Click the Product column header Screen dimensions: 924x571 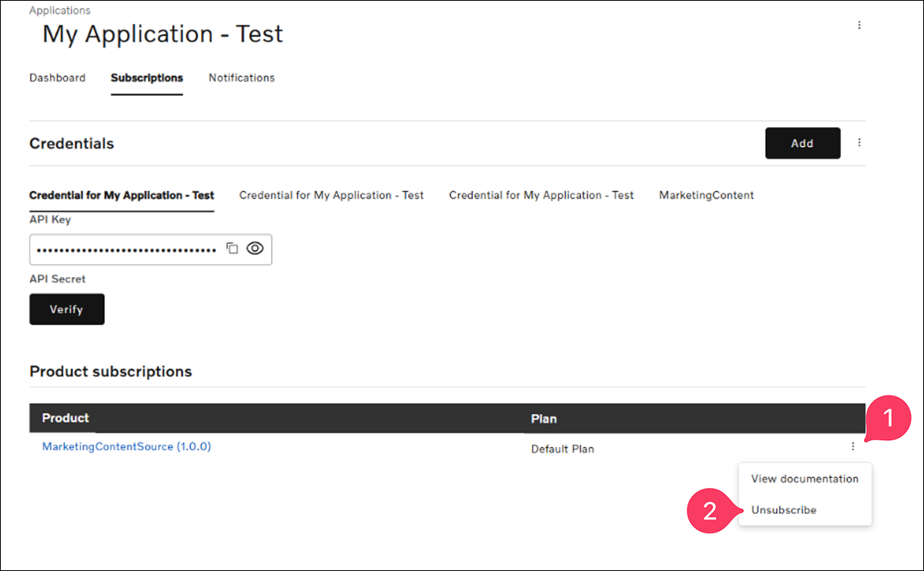click(65, 418)
